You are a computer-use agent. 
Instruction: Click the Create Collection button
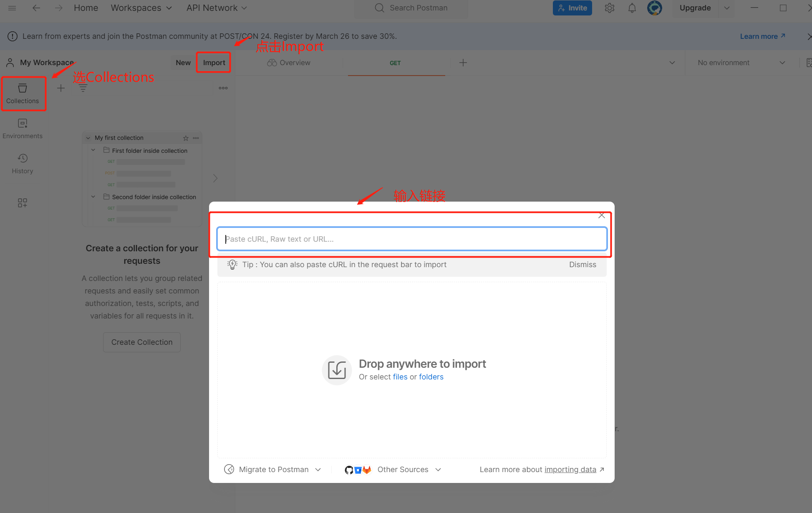(142, 342)
